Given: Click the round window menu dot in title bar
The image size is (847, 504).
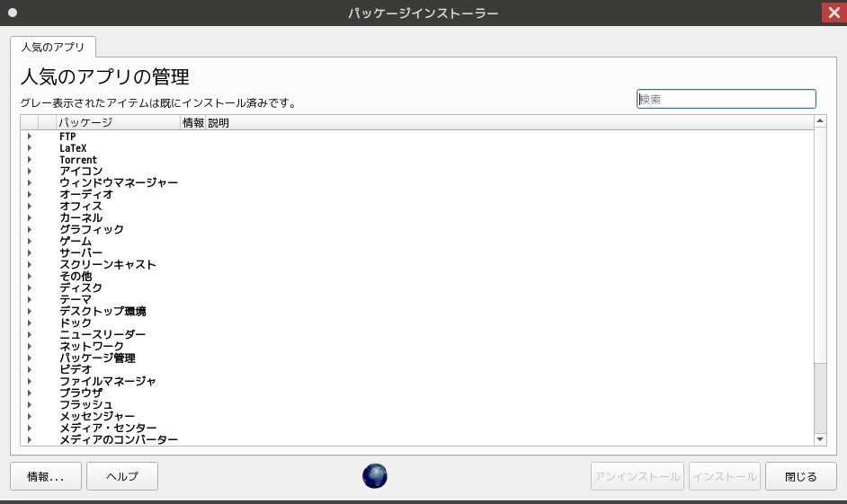Looking at the screenshot, I should (x=13, y=13).
